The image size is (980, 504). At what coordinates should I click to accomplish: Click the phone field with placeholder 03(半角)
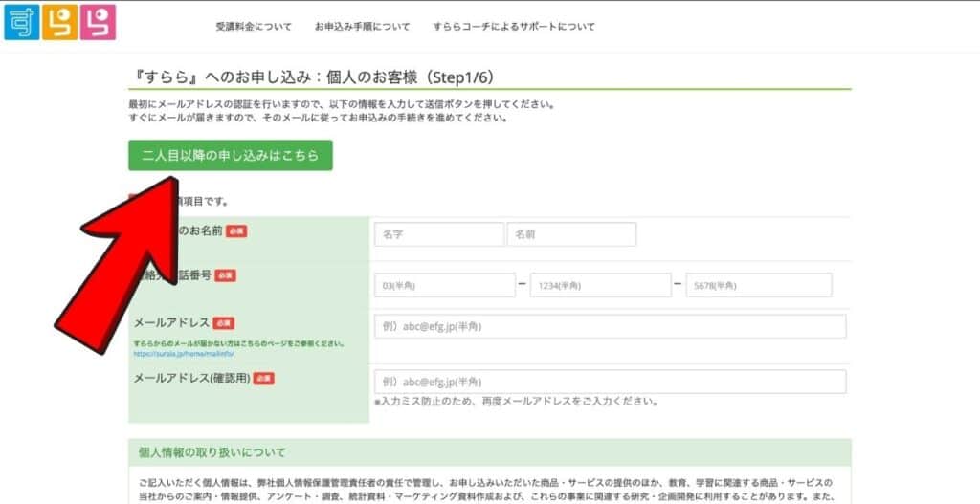tap(445, 285)
